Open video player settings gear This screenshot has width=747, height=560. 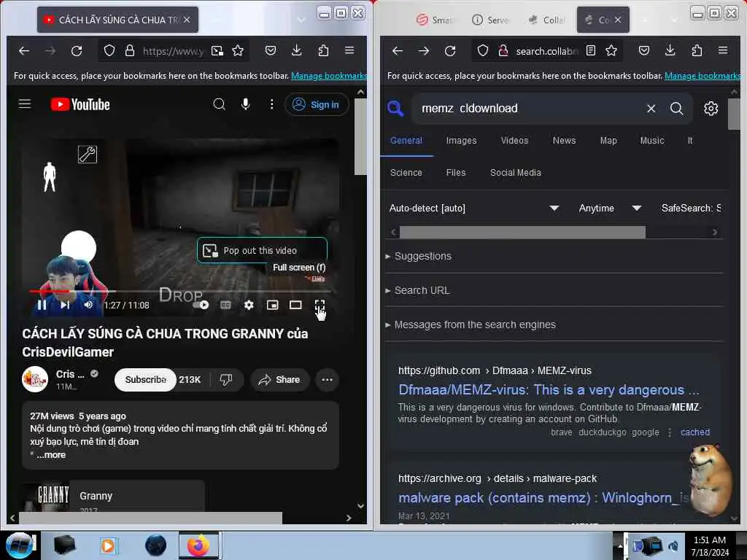click(x=249, y=305)
